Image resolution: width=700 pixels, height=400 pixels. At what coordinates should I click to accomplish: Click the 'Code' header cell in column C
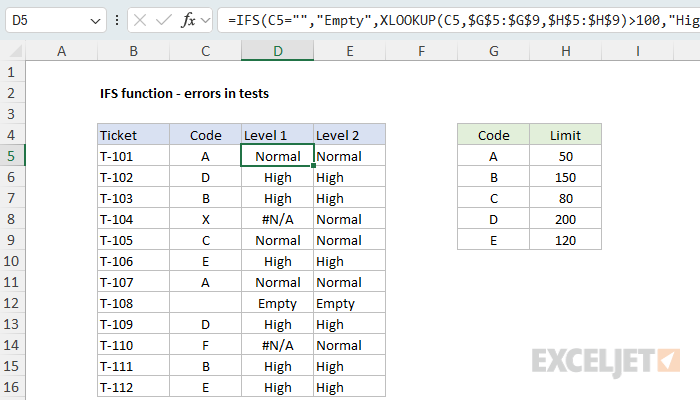[205, 135]
